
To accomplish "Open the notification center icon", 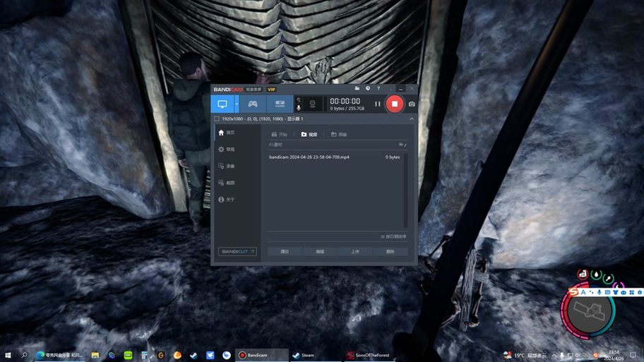I will (x=633, y=356).
